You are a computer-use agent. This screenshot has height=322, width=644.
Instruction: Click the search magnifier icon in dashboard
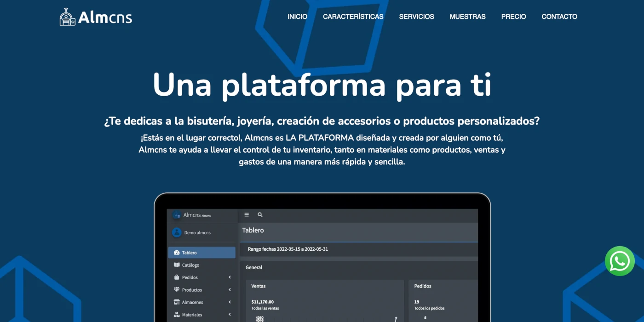pos(260,215)
